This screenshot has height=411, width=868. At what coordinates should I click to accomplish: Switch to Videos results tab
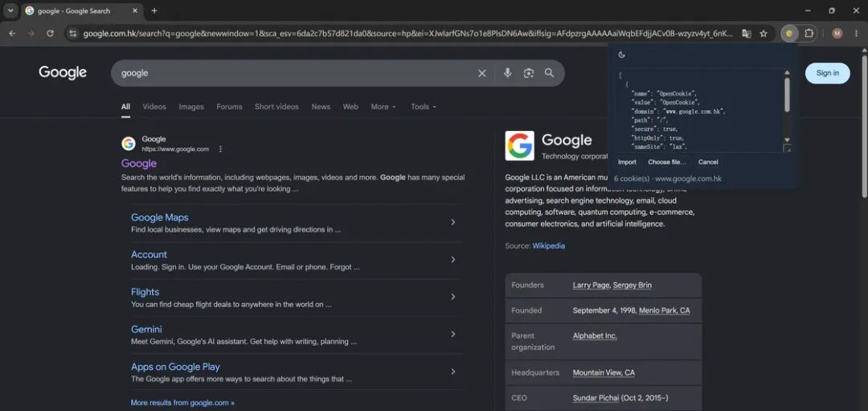(x=154, y=107)
